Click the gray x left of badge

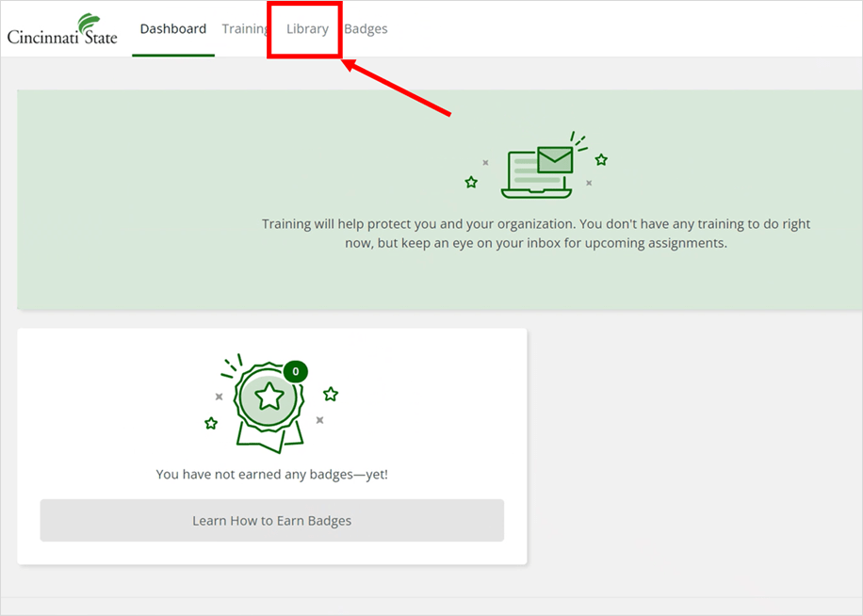click(220, 397)
